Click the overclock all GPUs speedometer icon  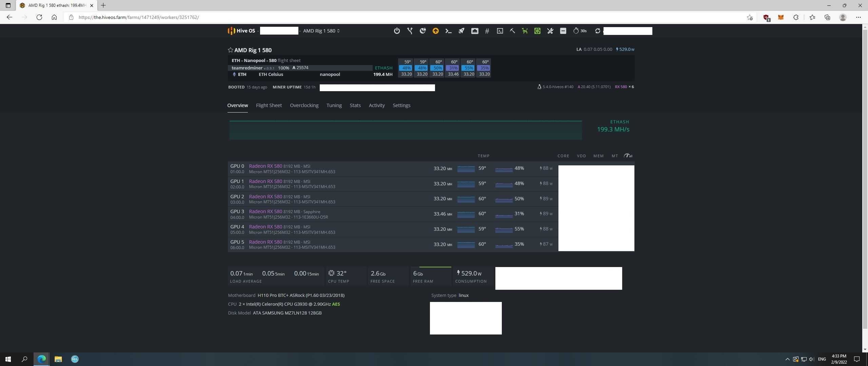coord(628,156)
